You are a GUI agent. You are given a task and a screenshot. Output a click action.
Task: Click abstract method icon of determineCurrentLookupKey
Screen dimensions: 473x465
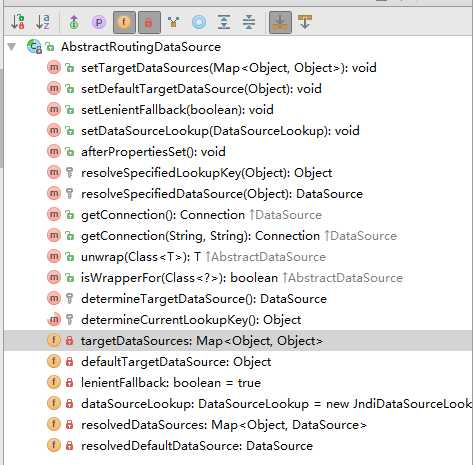[54, 320]
